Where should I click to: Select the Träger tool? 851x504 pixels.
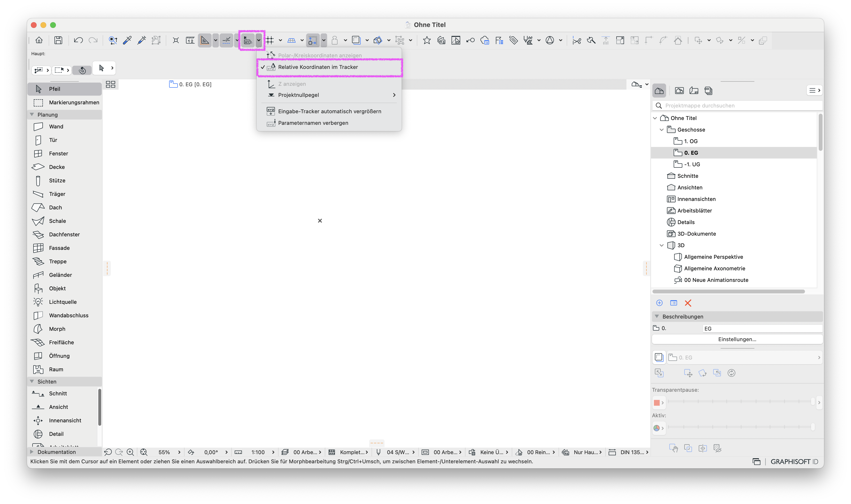(65, 194)
